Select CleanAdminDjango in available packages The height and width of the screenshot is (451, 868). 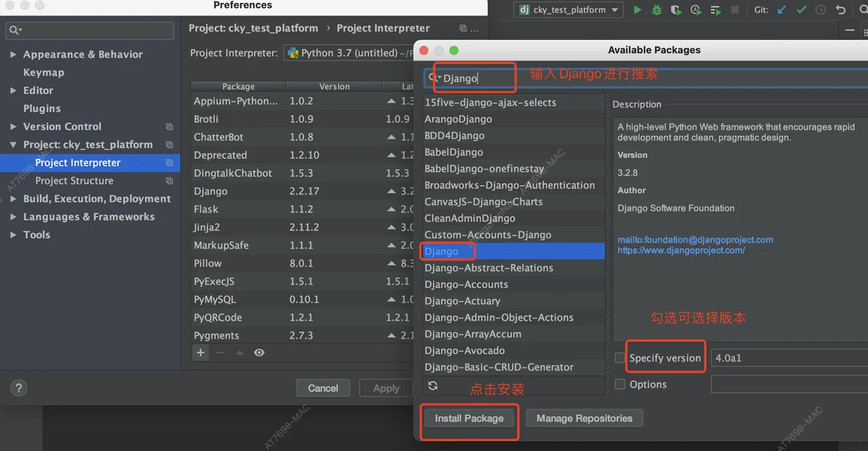(514, 219)
